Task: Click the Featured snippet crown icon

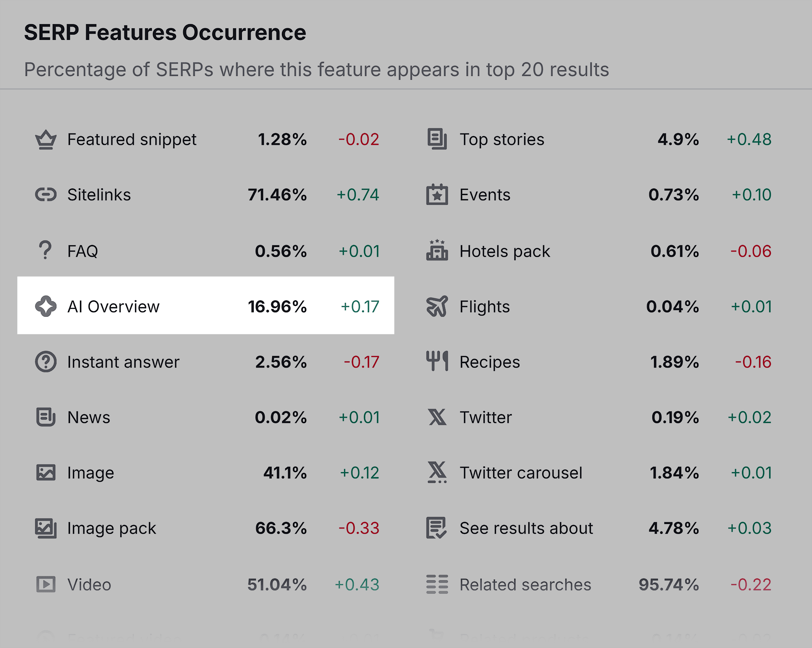Action: click(x=45, y=139)
